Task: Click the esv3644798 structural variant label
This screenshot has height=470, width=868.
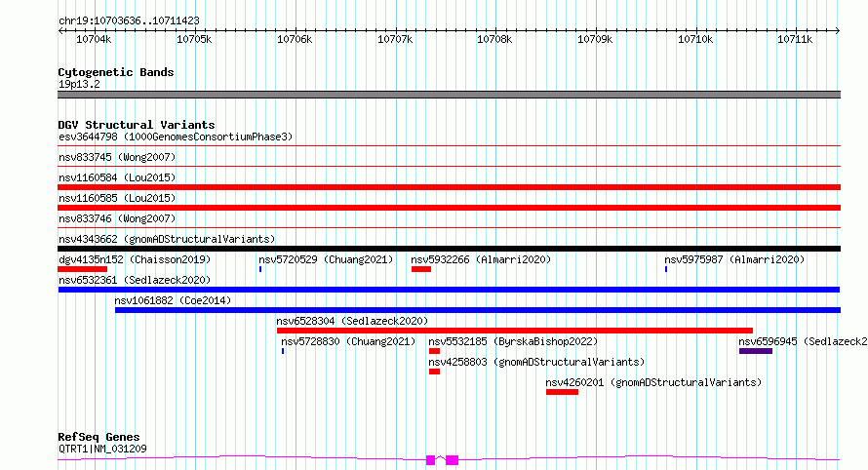Action: pyautogui.click(x=176, y=137)
